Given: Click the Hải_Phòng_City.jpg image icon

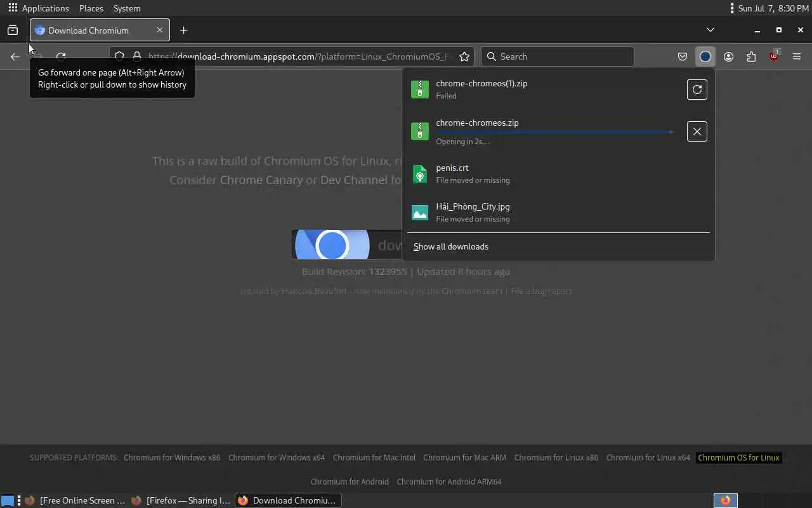Looking at the screenshot, I should [420, 213].
